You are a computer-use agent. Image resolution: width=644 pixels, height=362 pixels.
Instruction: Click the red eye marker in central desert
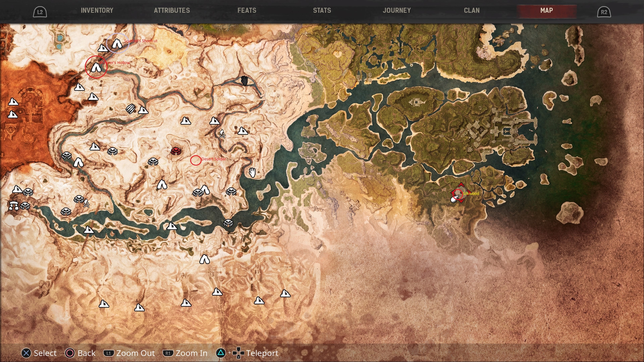[176, 151]
